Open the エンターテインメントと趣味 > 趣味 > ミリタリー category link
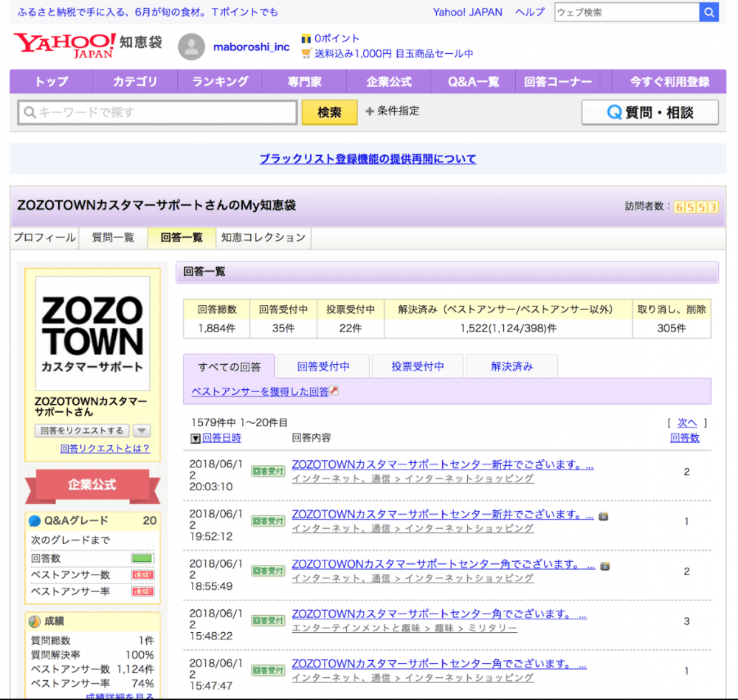Image resolution: width=738 pixels, height=700 pixels. (404, 628)
